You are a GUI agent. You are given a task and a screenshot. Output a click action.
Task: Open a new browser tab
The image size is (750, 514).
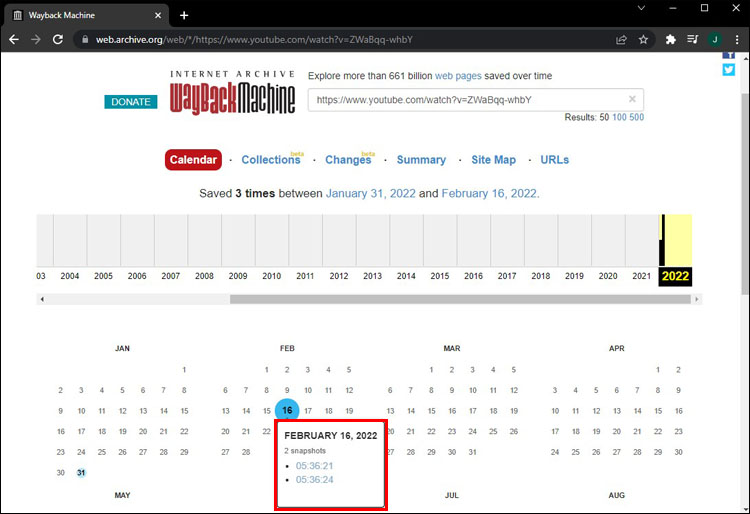pyautogui.click(x=184, y=15)
